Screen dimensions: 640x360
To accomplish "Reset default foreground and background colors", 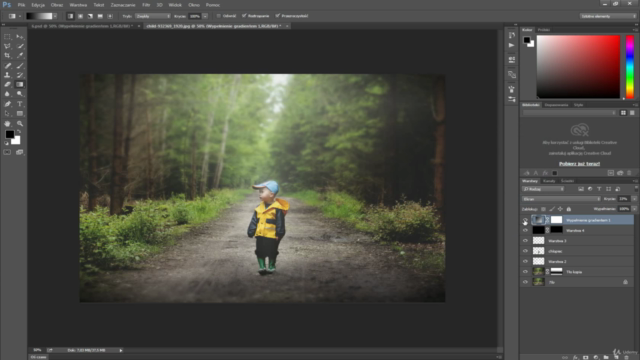I will point(7,143).
